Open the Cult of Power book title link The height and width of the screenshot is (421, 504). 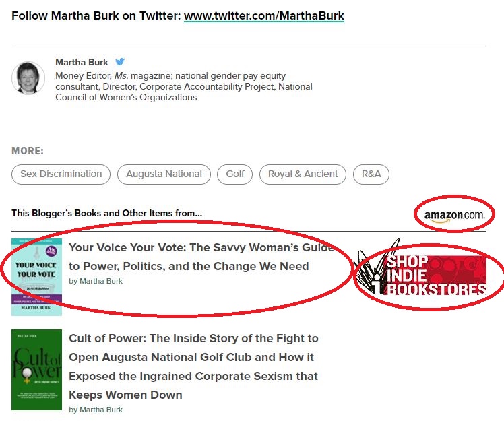click(x=193, y=366)
